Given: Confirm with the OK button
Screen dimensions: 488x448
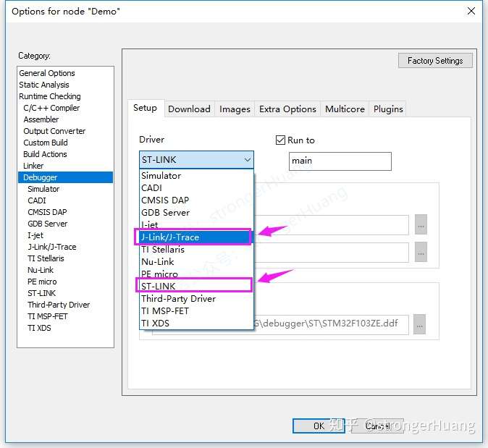Looking at the screenshot, I should pyautogui.click(x=319, y=426).
